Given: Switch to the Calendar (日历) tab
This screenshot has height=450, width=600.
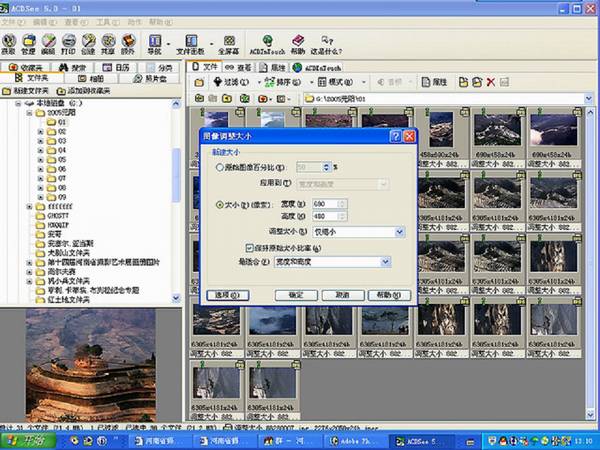Looking at the screenshot, I should click(x=116, y=68).
